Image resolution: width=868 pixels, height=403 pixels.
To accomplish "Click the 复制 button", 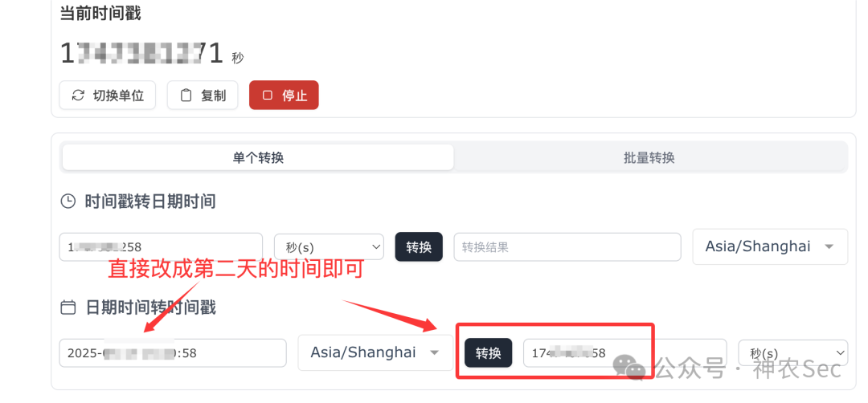I will [x=203, y=95].
